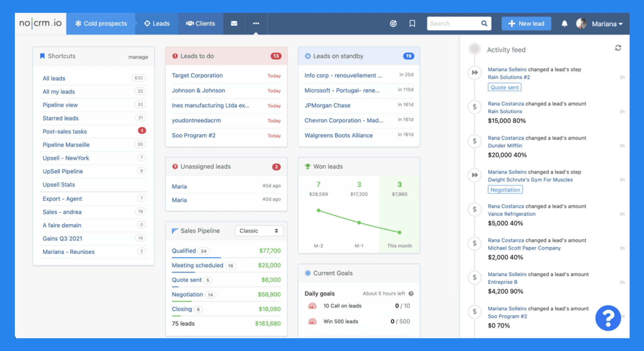Click the Leads to do alert icon
The height and width of the screenshot is (351, 644).
[175, 56]
